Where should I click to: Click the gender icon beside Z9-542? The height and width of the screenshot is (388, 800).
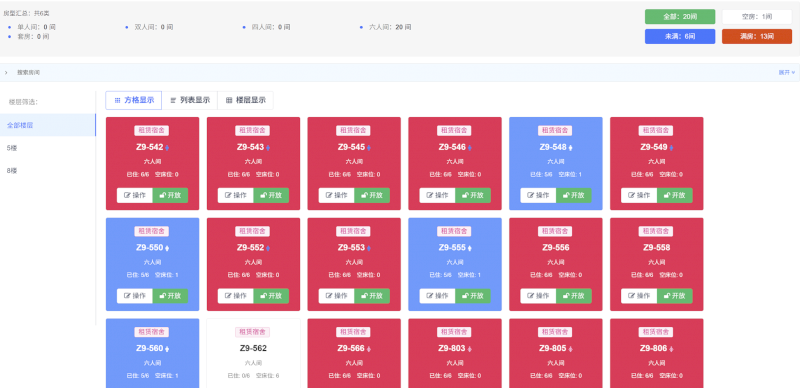point(167,148)
